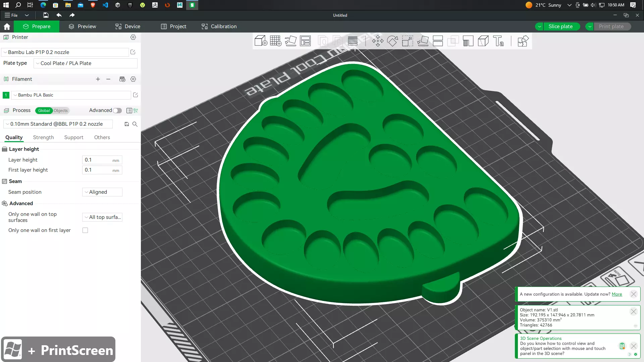Select the Rotate tool in toolbar
This screenshot has width=644, height=362.
[392, 41]
